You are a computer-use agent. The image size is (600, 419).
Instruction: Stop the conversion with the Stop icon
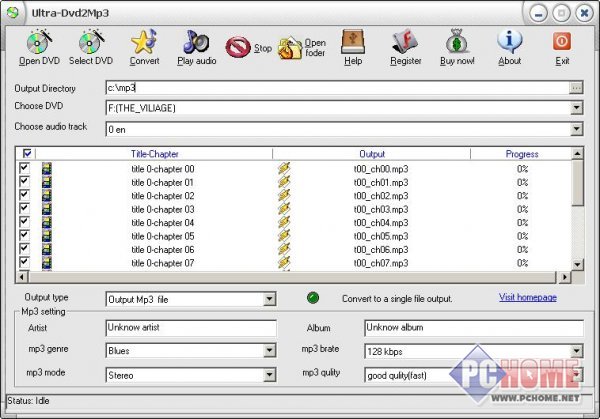(x=238, y=47)
